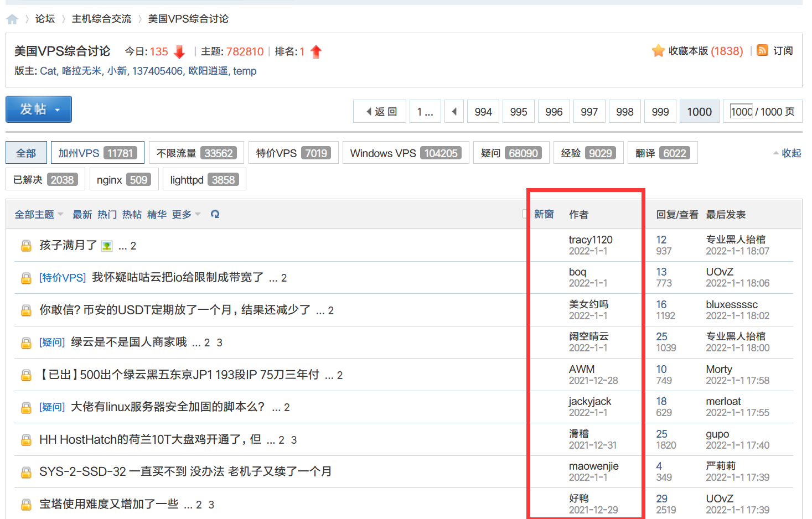812x519 pixels.
Task: Filter threads by 精华
Action: (x=157, y=214)
